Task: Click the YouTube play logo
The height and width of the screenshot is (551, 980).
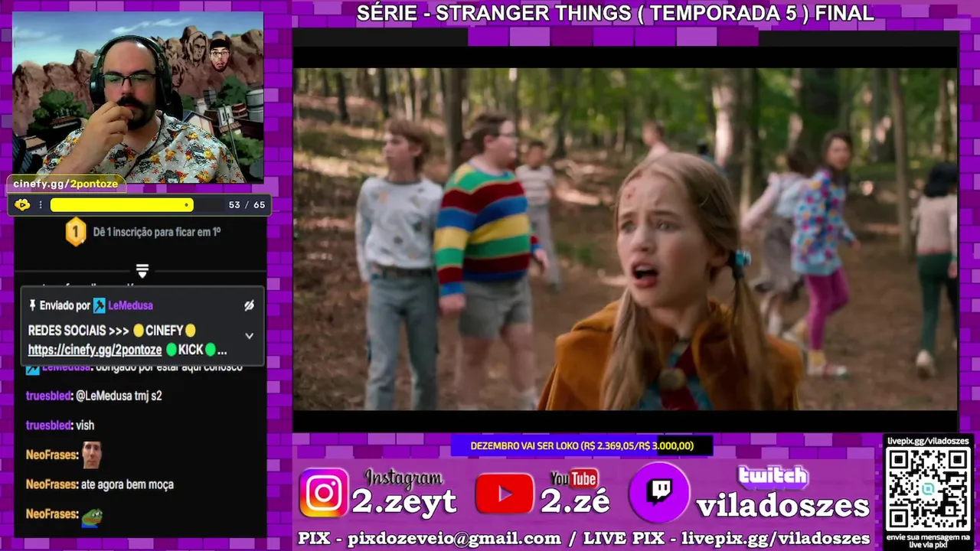Action: 505,494
